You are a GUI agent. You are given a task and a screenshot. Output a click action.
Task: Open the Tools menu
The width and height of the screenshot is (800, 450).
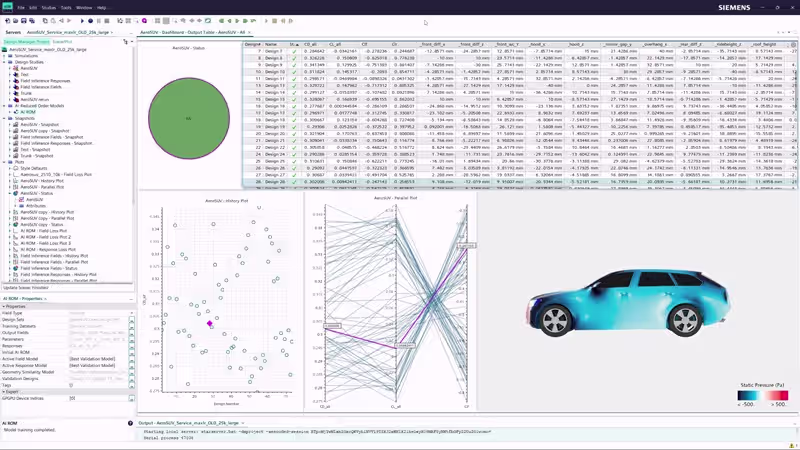tap(66, 8)
